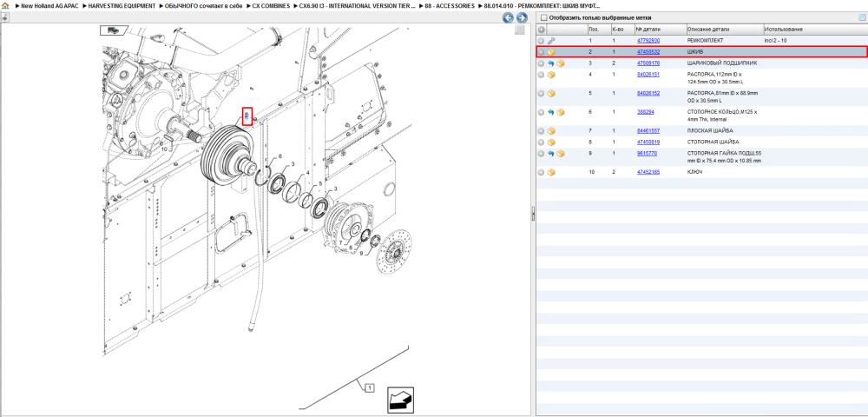Click the wrench icon on РЕМКОМПЛЕКТ row
This screenshot has width=868, height=417.
point(551,41)
